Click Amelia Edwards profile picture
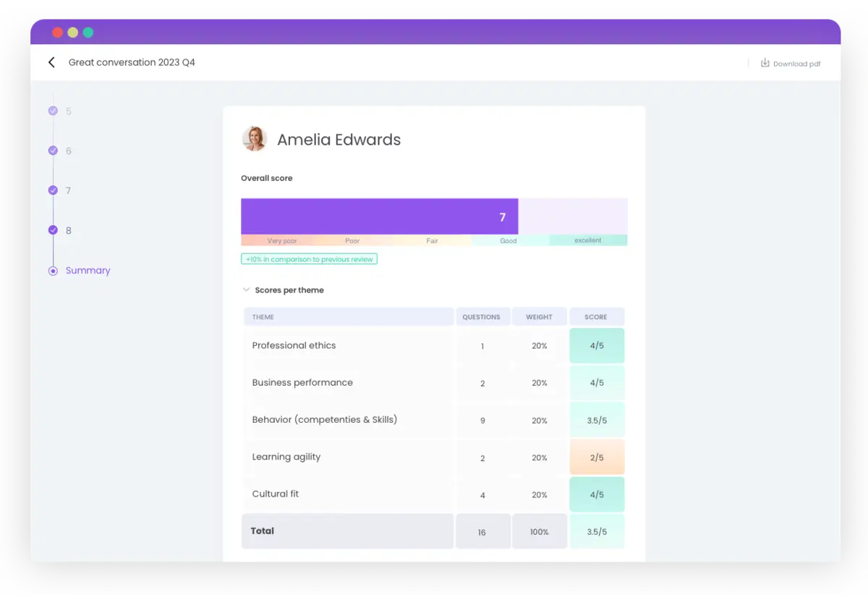868x595 pixels. click(254, 138)
